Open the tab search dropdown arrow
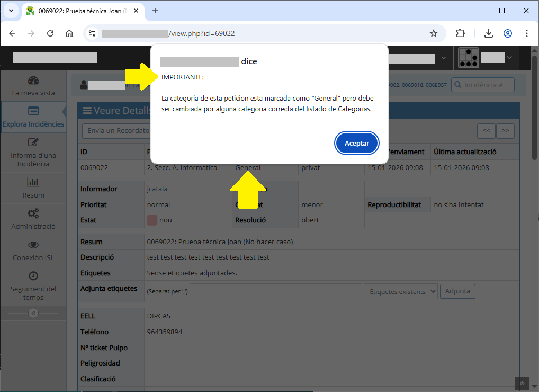 pyautogui.click(x=11, y=11)
